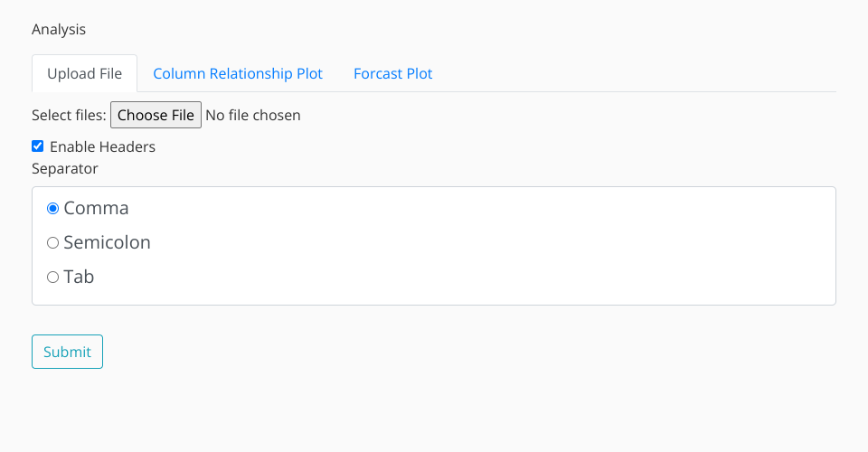Click empty tab strip right of Forcast Plot
Viewport: 868px width, 452px height.
(x=633, y=73)
